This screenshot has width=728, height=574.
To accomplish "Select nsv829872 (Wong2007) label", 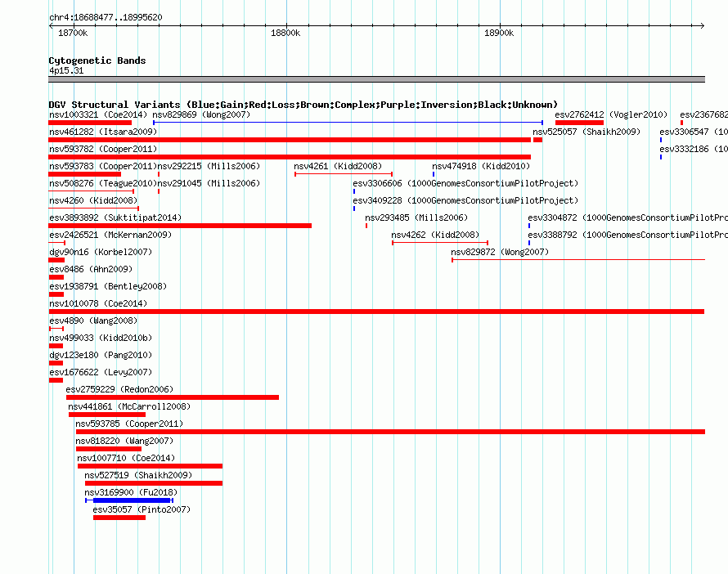I will coord(500,252).
